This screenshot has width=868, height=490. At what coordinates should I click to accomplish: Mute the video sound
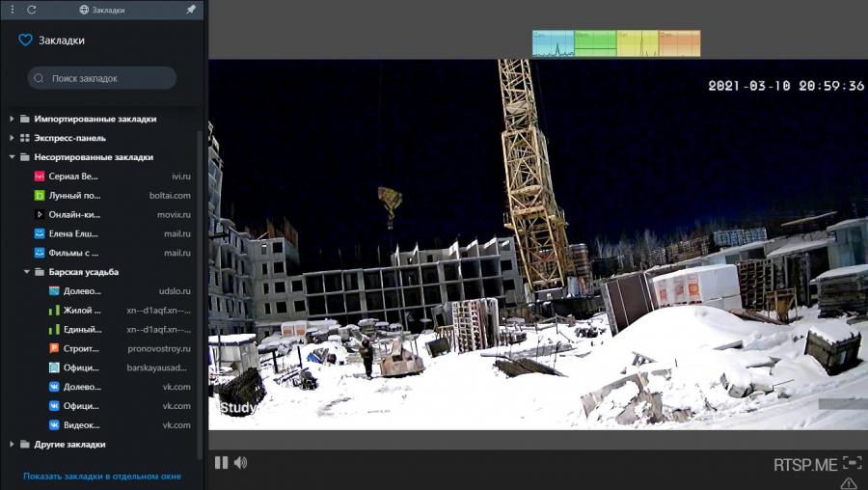(x=240, y=463)
